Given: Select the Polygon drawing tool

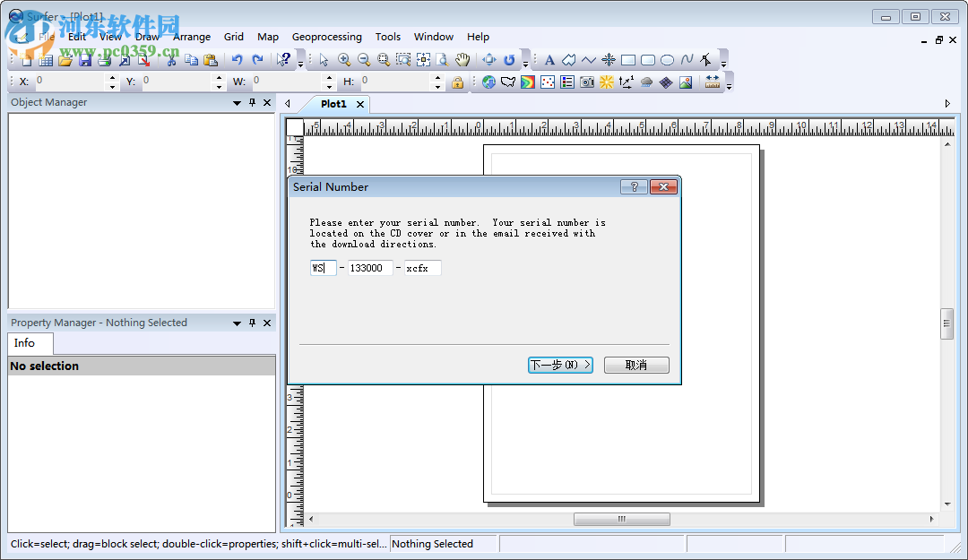Looking at the screenshot, I should [569, 60].
